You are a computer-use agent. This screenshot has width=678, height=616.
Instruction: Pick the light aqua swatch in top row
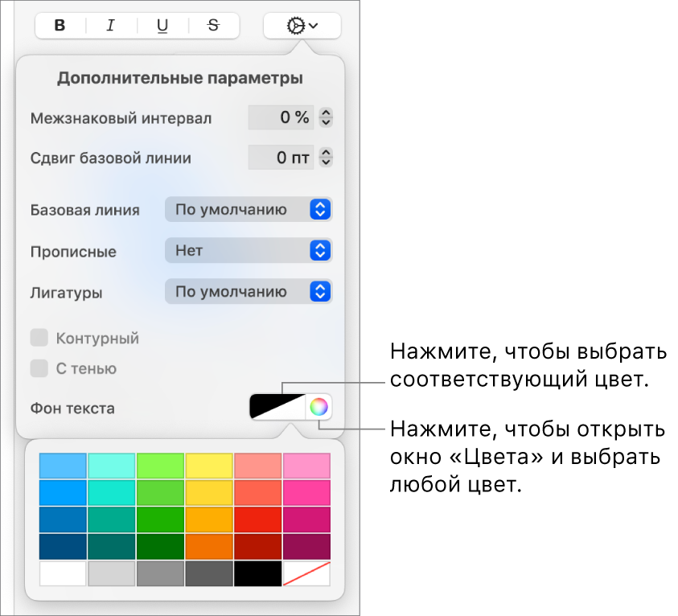tap(112, 466)
